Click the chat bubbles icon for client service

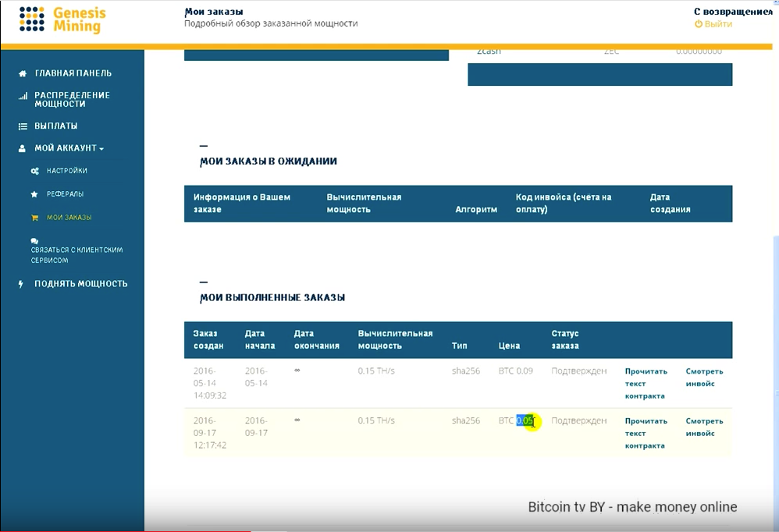(34, 242)
